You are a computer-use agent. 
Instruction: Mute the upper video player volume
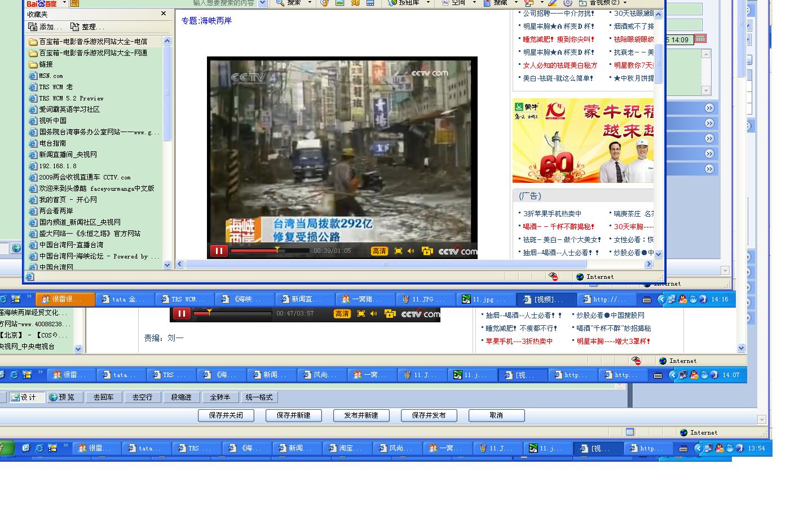point(411,251)
